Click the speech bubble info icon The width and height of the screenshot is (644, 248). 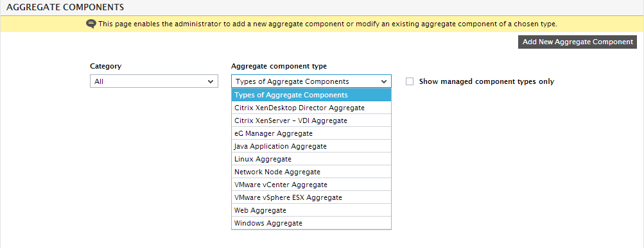click(91, 24)
